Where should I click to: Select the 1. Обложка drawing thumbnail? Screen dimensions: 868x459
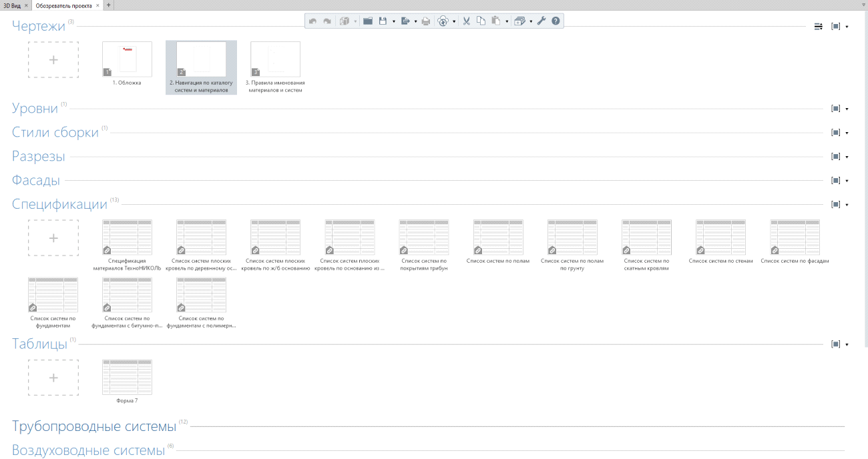127,59
